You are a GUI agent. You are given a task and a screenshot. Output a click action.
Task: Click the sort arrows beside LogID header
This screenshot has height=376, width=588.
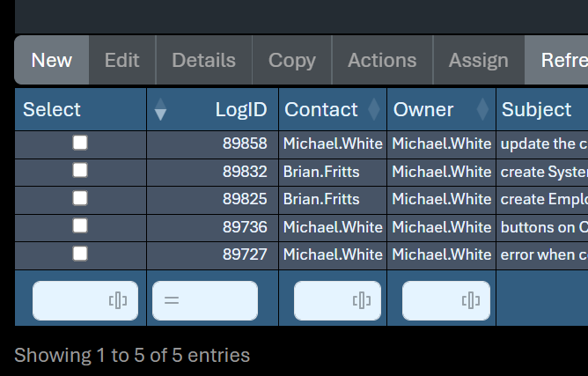[160, 110]
